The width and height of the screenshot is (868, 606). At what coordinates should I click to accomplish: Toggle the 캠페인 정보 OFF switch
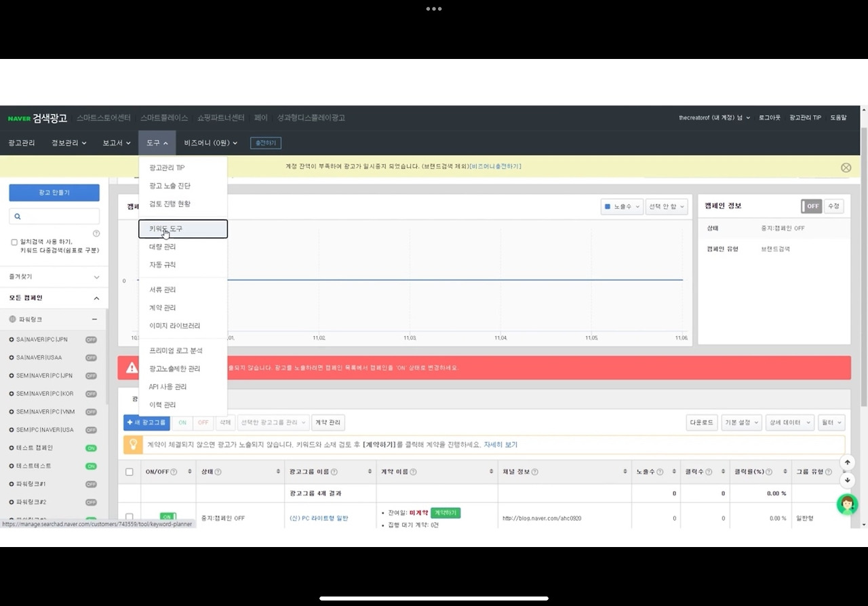(811, 206)
